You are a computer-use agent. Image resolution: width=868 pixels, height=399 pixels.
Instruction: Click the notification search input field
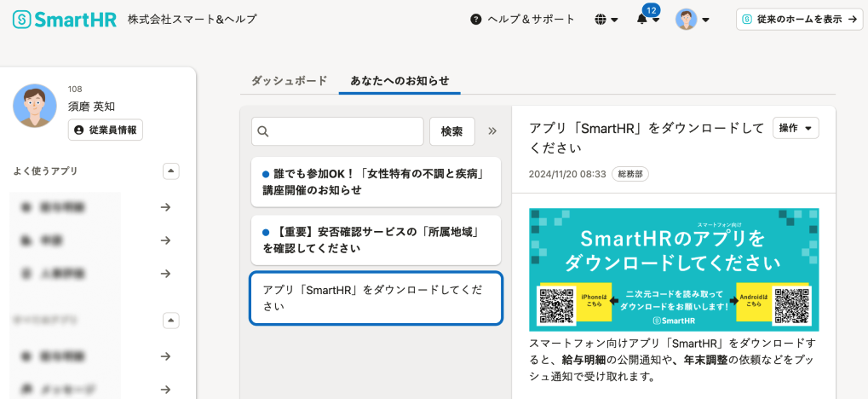point(337,131)
